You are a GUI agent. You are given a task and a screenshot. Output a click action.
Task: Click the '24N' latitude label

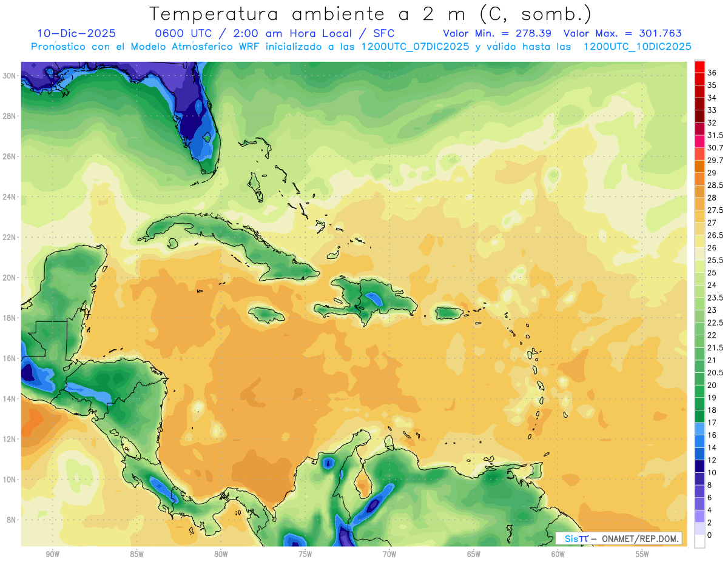pos(9,197)
